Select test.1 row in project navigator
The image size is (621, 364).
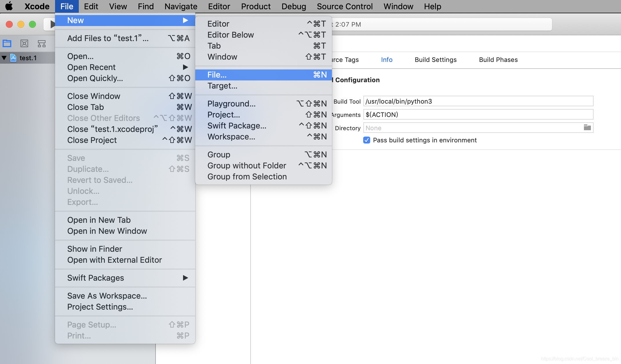(28, 58)
